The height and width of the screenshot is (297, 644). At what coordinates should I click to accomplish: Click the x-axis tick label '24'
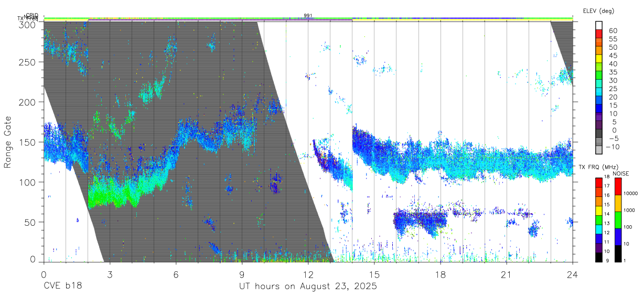point(572,274)
